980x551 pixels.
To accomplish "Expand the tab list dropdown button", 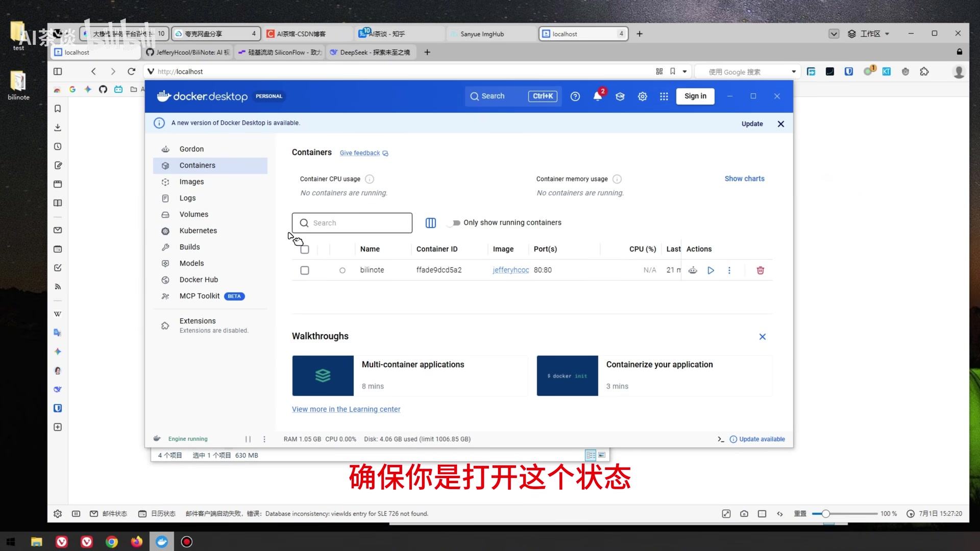I will tap(834, 34).
